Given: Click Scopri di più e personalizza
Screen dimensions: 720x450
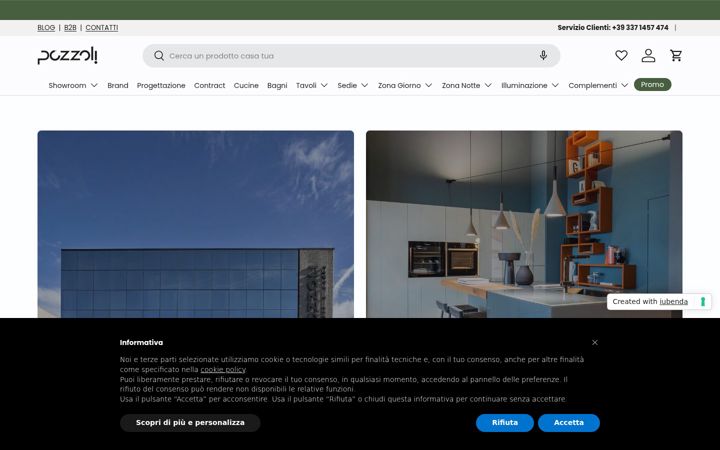Looking at the screenshot, I should 190,422.
